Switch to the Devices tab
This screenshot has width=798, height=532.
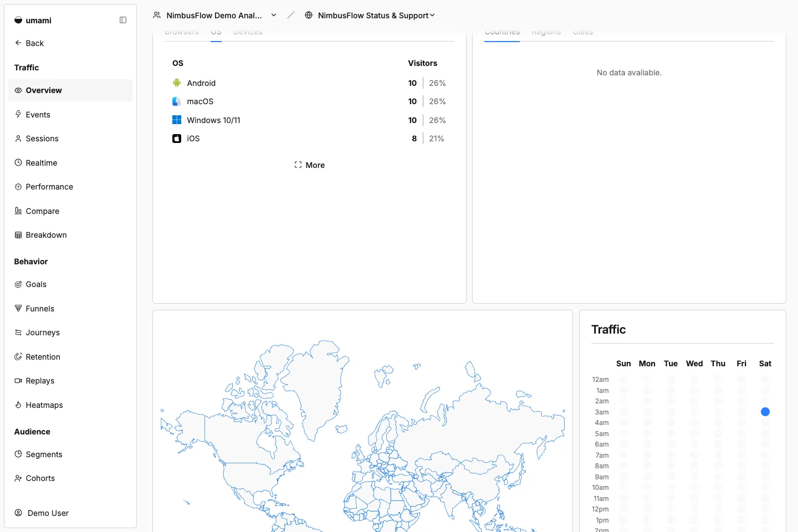click(x=248, y=32)
